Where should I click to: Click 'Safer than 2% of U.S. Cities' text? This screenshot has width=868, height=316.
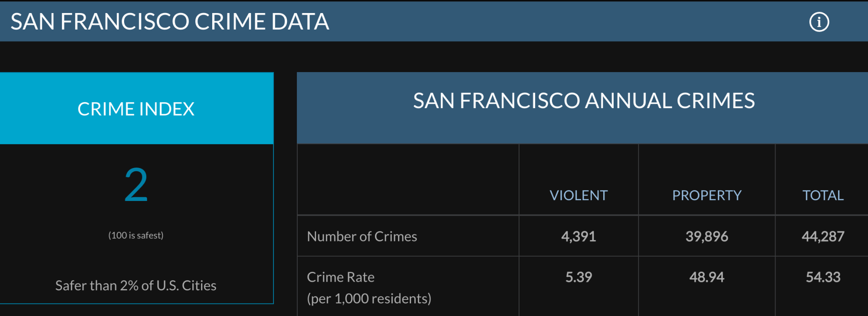pos(136,286)
